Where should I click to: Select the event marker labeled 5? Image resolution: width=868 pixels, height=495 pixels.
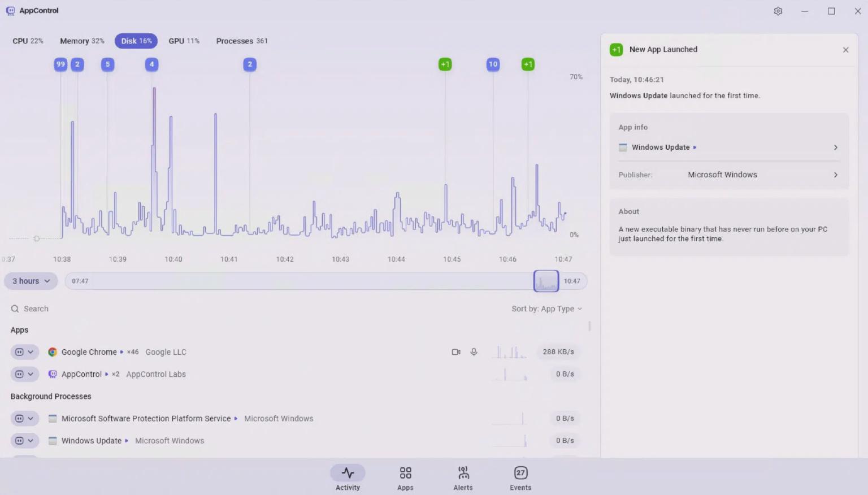(107, 64)
